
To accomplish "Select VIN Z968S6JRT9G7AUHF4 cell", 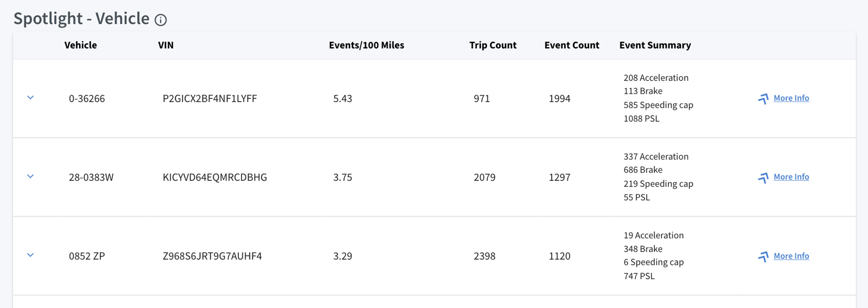I will click(212, 256).
